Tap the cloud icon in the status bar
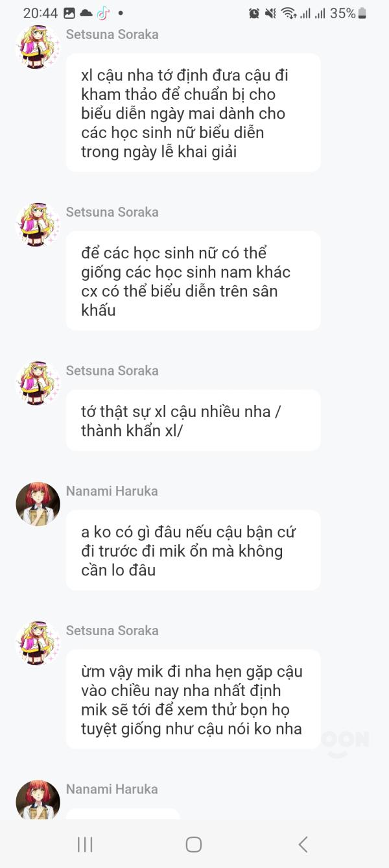 point(86,13)
